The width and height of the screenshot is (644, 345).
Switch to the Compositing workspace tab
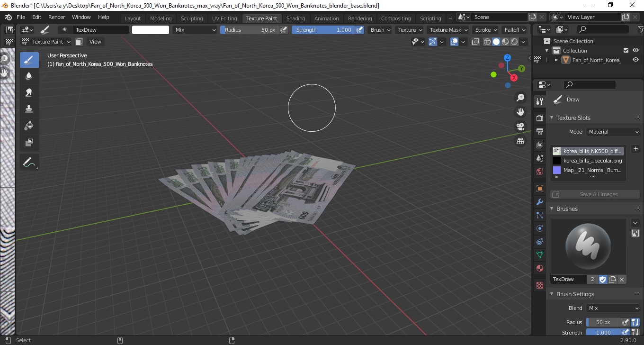pyautogui.click(x=396, y=18)
